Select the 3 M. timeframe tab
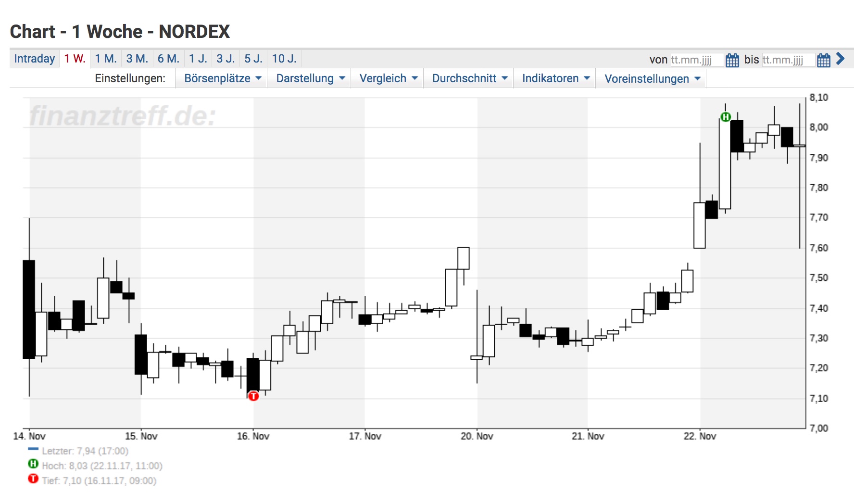The height and width of the screenshot is (504, 854). (x=137, y=59)
